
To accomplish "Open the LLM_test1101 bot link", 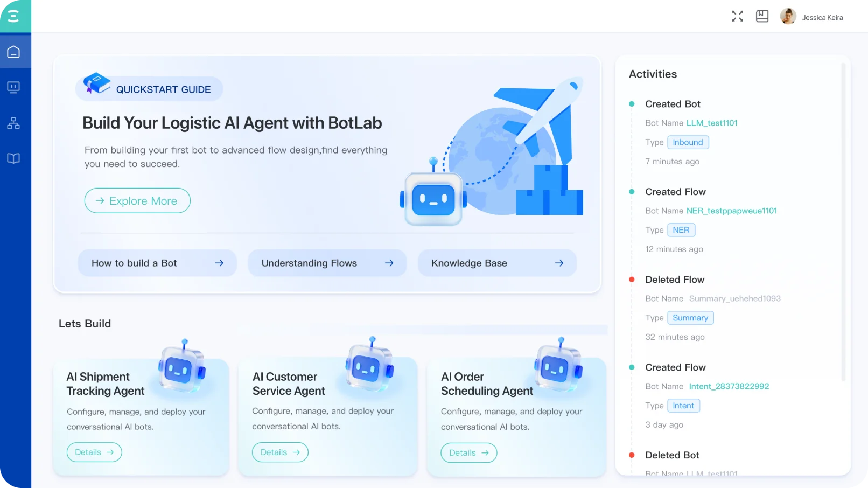I will click(711, 123).
